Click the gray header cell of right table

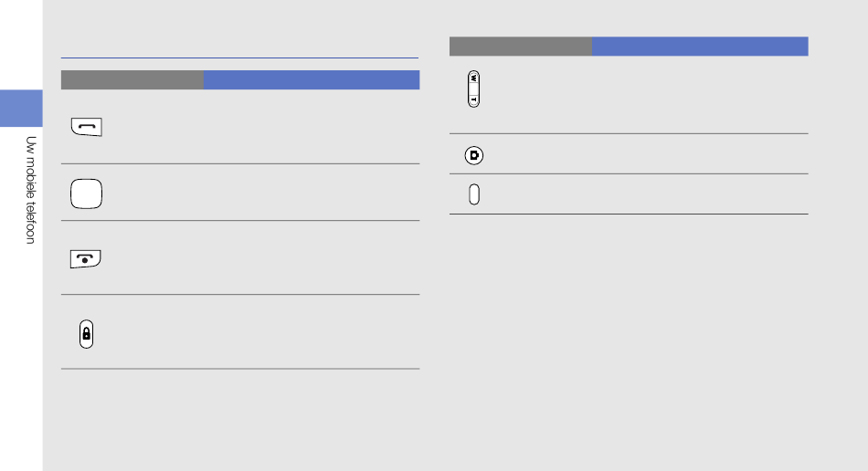(521, 47)
